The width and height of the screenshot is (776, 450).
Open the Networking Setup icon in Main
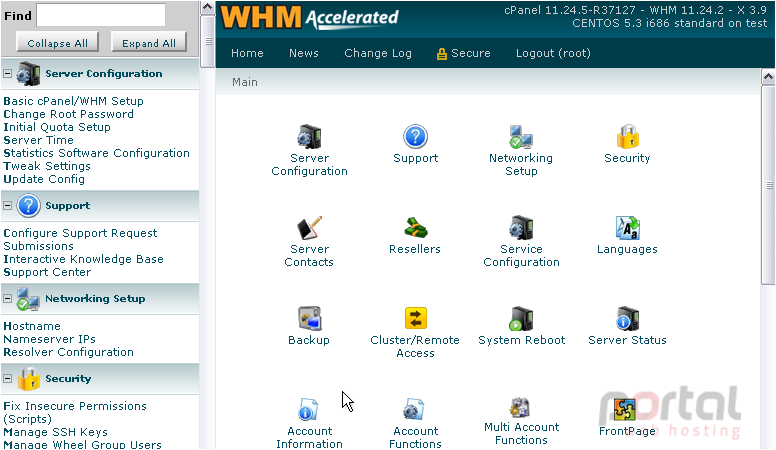click(x=521, y=137)
